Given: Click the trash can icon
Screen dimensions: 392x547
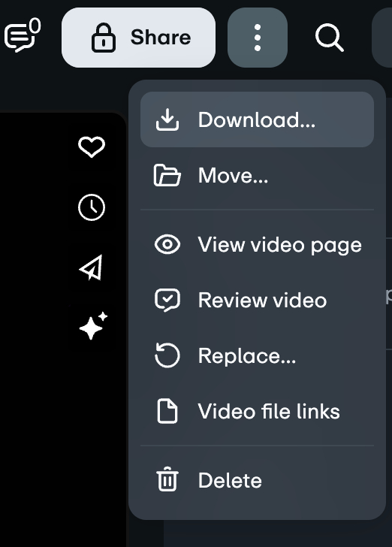Looking at the screenshot, I should pos(167,479).
